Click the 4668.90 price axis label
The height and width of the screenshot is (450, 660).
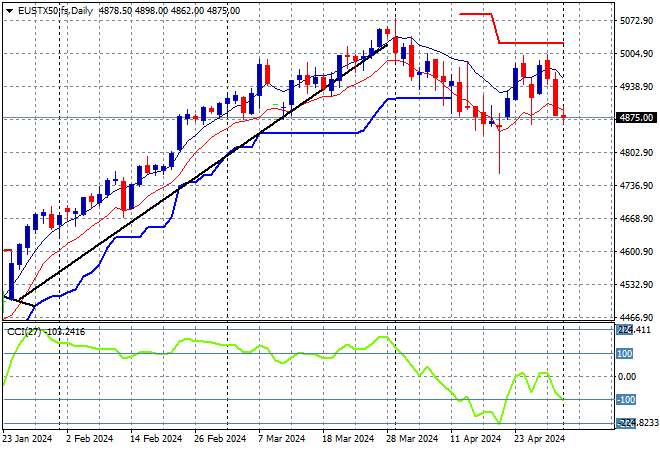click(636, 218)
